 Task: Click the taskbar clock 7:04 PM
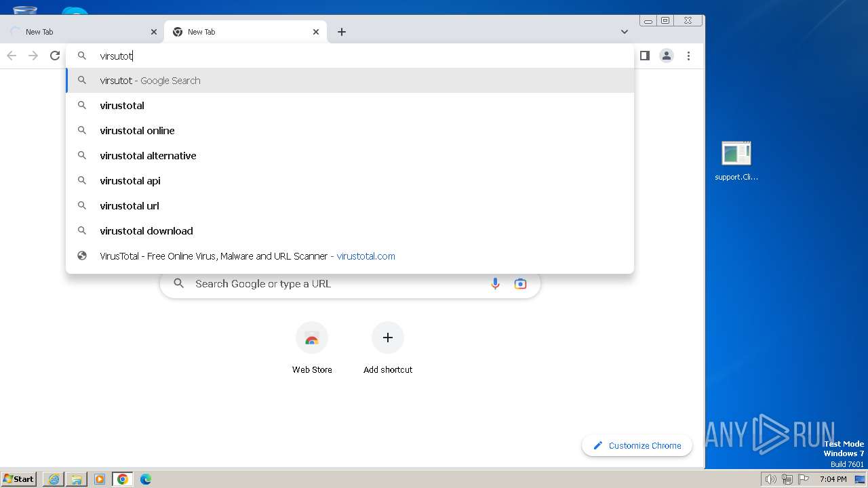pos(833,479)
